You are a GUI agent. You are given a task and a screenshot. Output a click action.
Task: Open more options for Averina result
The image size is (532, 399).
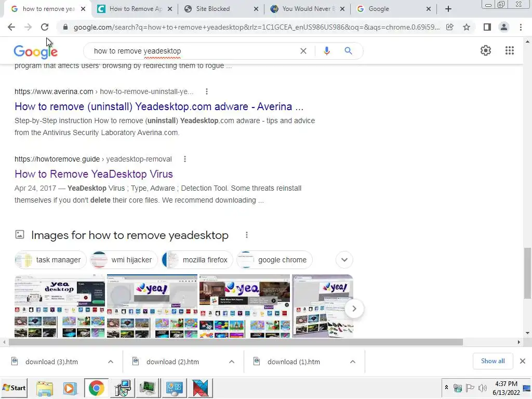(x=207, y=91)
